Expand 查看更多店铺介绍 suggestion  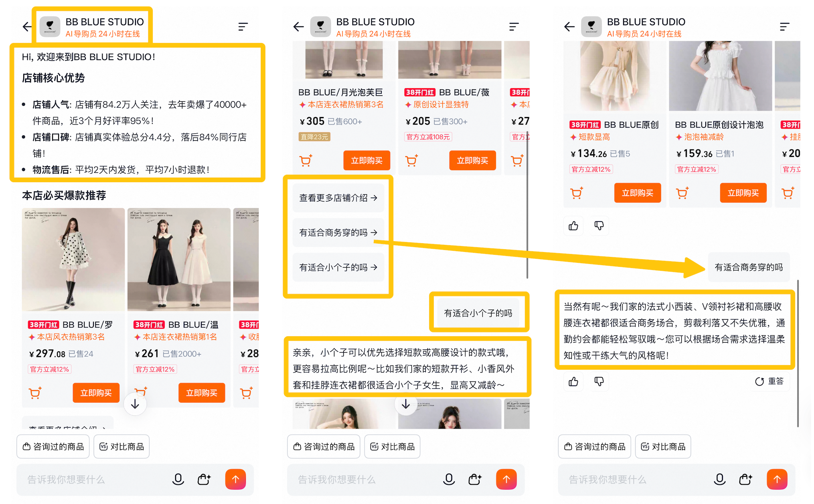click(x=338, y=198)
